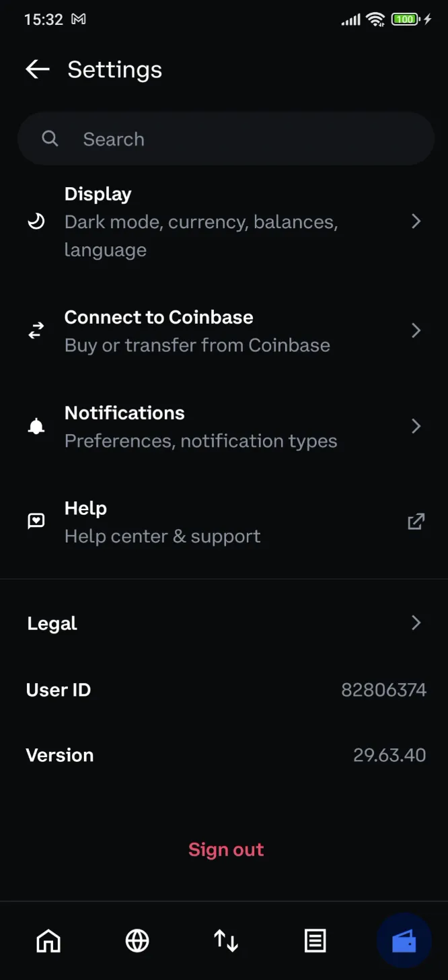448x980 pixels.
Task: Open the browser via the globe icon
Action: [x=137, y=940]
